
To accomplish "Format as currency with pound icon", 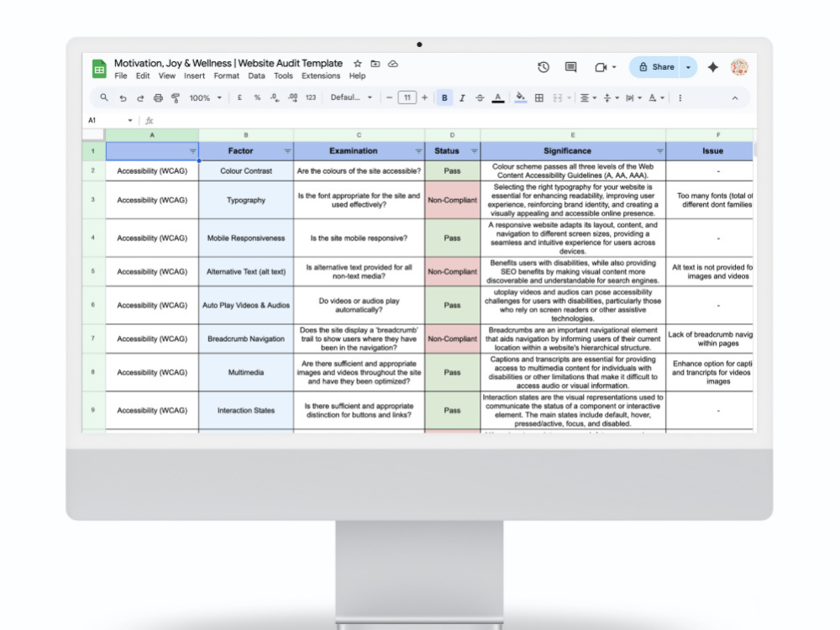I will pyautogui.click(x=239, y=97).
